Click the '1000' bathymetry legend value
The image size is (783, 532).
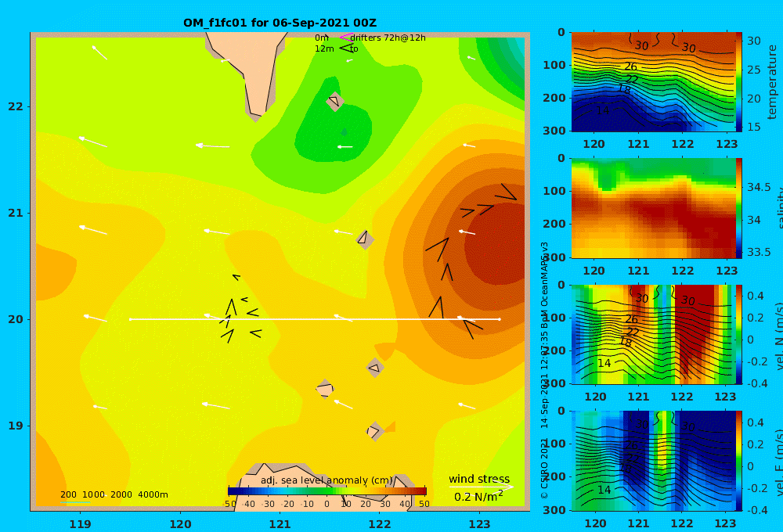pos(93,494)
